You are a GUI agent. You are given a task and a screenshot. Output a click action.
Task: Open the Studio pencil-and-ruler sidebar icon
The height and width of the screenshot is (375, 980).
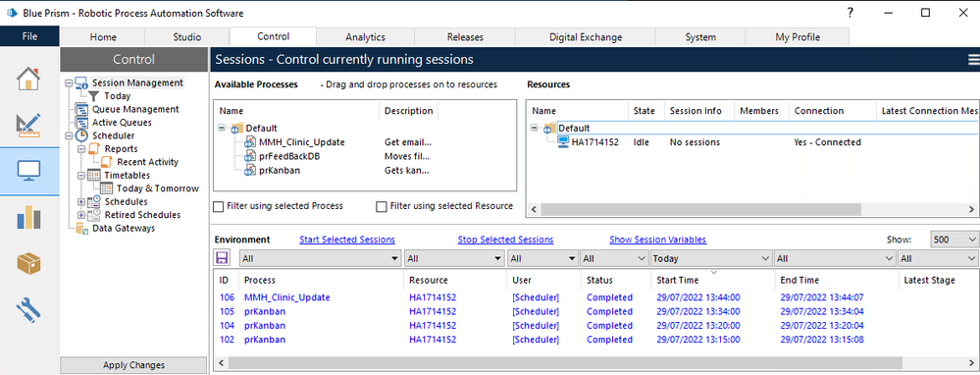tap(28, 125)
